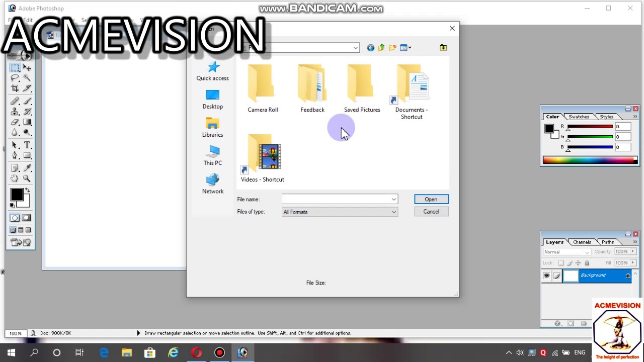Open the layer blend mode Normal dropdown
Viewport: 644px width, 362px height.
tap(567, 252)
